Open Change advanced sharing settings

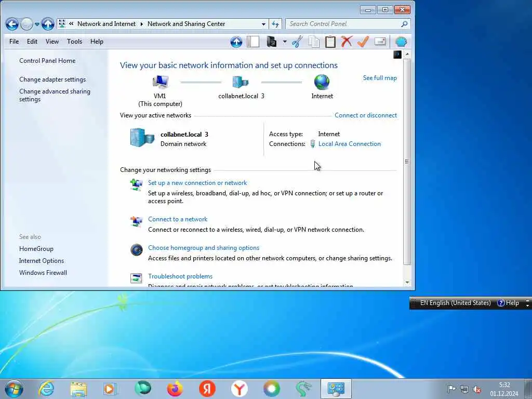(55, 96)
